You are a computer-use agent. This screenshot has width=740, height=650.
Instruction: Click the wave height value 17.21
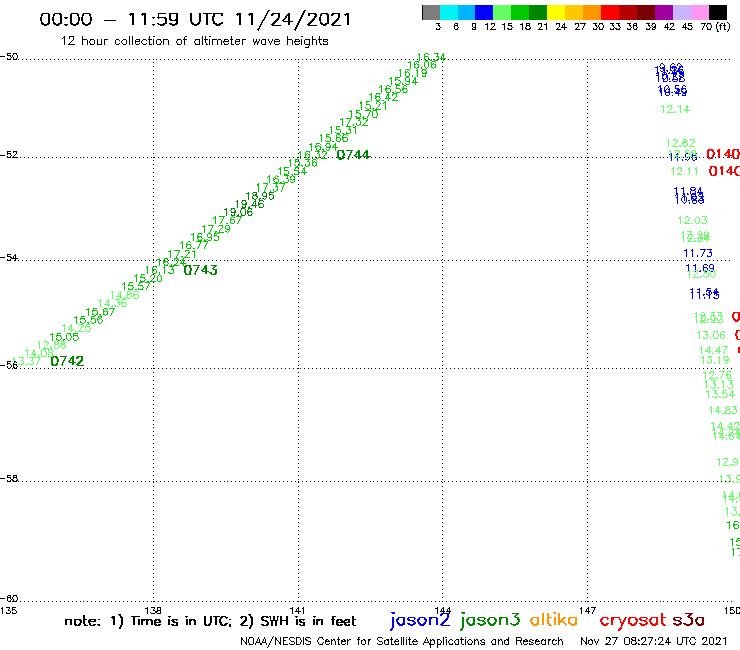182,254
